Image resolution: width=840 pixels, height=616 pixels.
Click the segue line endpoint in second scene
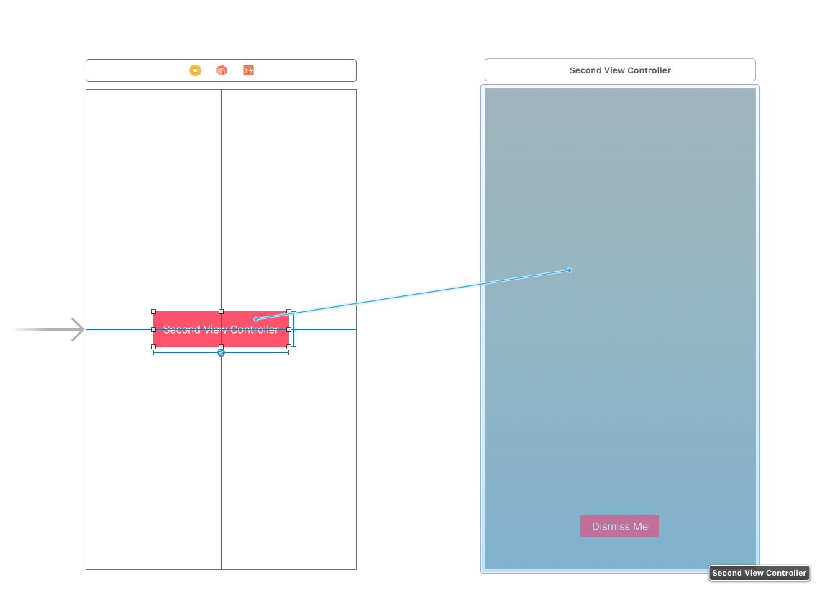(570, 270)
